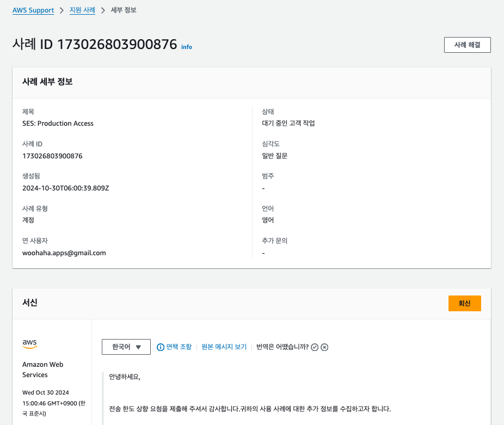This screenshot has height=425, width=504.
Task: Click the 원본 메시지 보기 link
Action: [224, 347]
